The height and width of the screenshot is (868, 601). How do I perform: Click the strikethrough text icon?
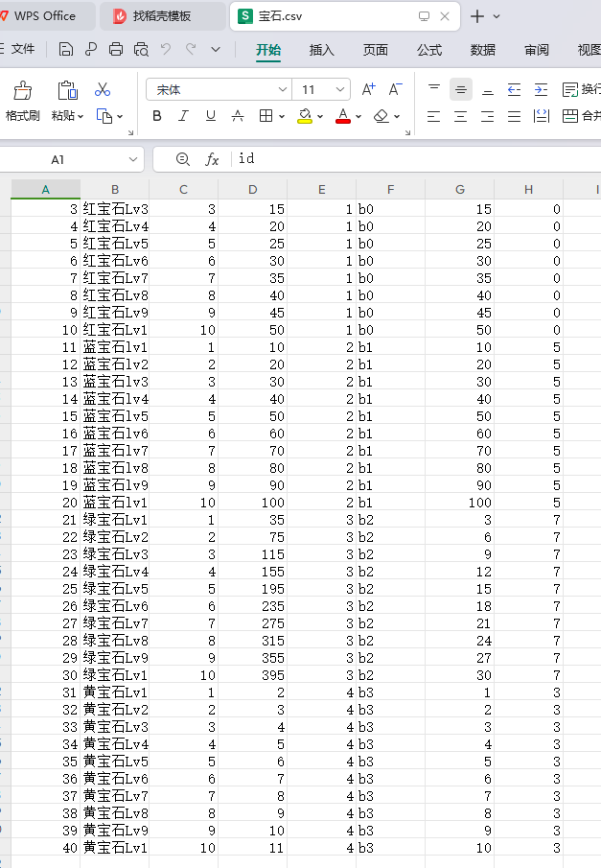(x=238, y=116)
